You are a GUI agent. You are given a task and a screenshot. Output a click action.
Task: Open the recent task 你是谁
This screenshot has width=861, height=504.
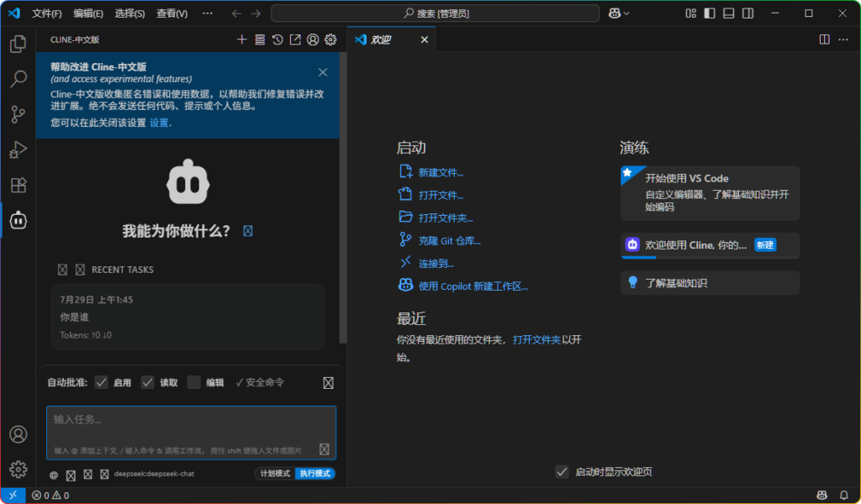(x=188, y=317)
